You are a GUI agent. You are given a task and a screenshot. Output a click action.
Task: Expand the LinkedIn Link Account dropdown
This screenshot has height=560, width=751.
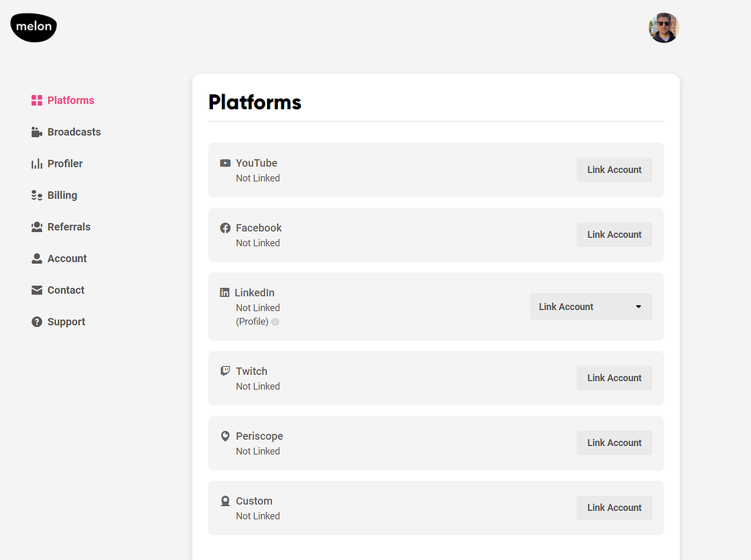pyautogui.click(x=591, y=307)
